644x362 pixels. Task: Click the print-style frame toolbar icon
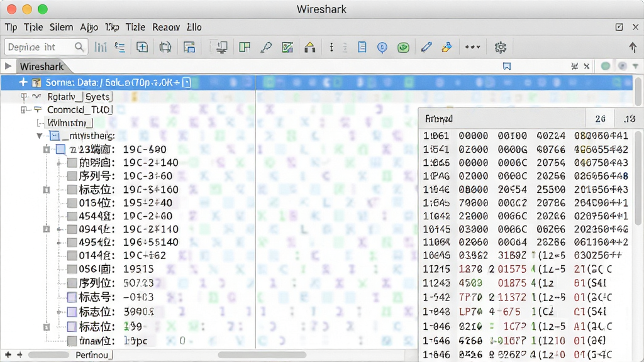click(165, 47)
